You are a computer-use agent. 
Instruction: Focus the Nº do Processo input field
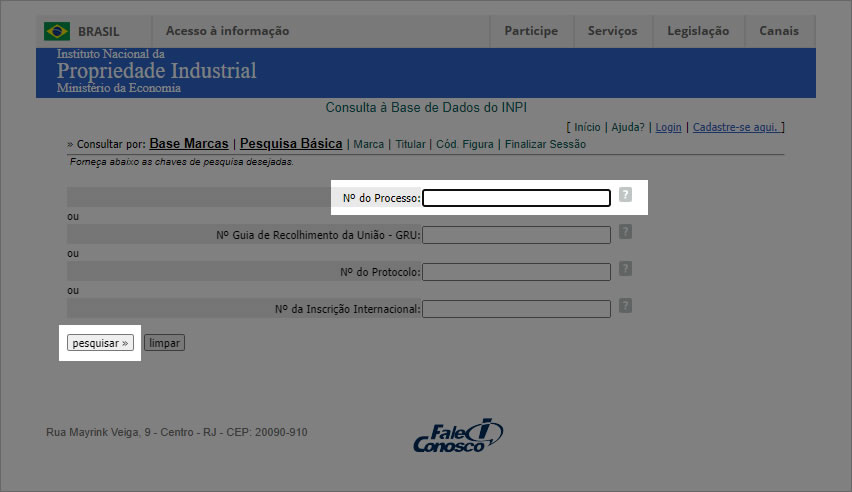tap(516, 198)
